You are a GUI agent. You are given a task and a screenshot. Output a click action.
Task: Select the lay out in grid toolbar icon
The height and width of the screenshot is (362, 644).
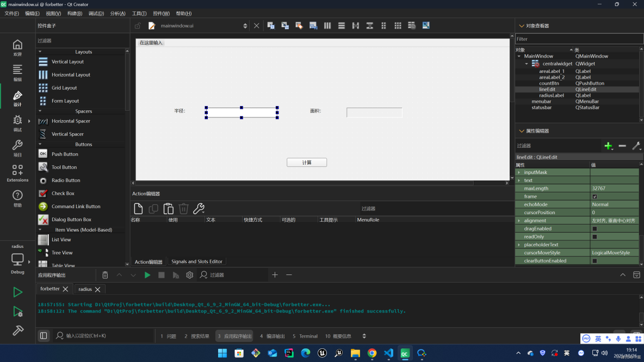point(398,25)
